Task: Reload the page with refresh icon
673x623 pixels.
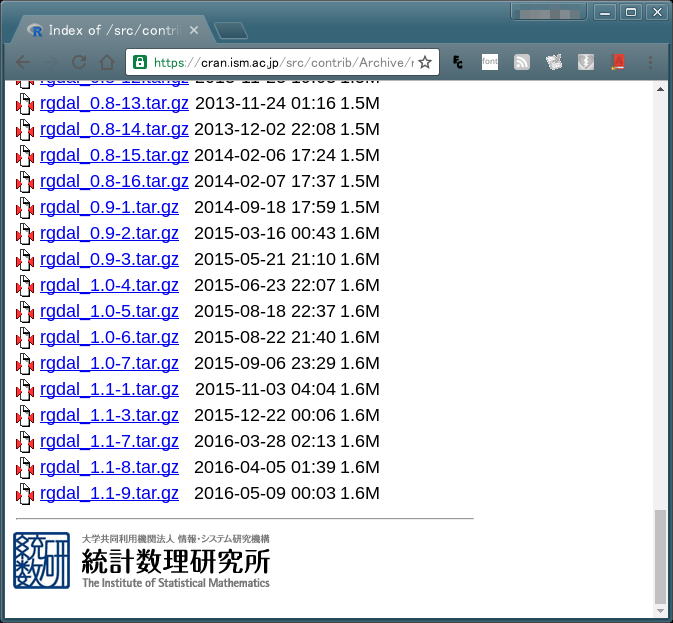Action: (x=79, y=63)
